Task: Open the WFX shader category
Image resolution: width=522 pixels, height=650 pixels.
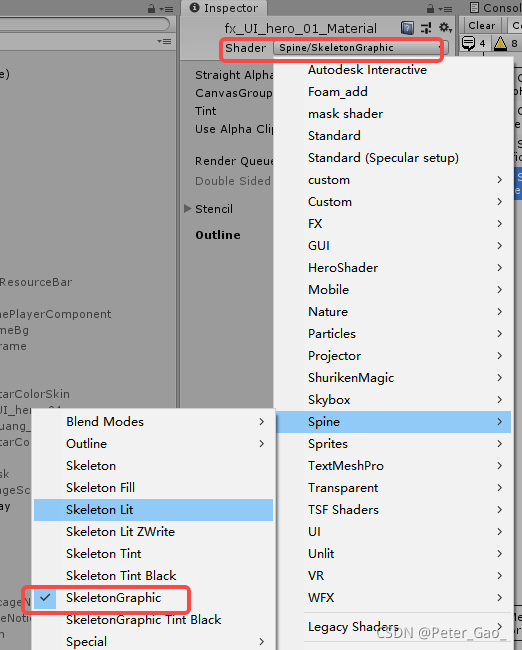Action: (x=393, y=598)
